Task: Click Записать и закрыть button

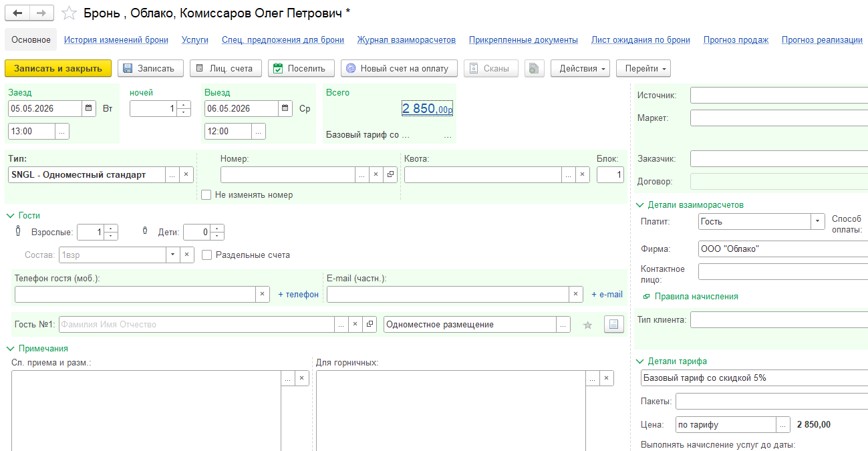Action: coord(58,68)
